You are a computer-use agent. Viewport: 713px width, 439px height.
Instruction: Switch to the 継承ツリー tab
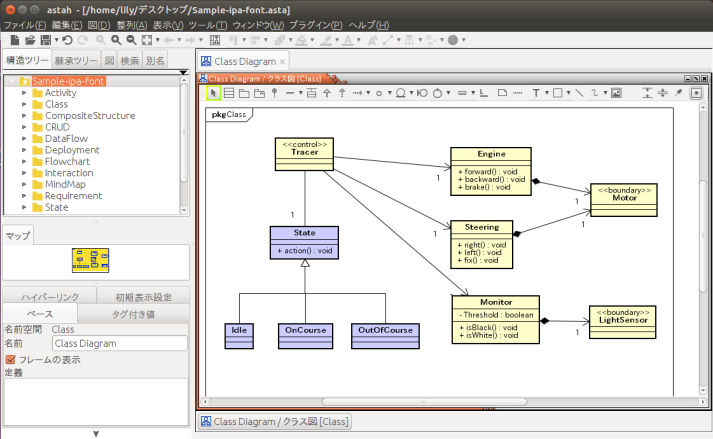coord(77,61)
